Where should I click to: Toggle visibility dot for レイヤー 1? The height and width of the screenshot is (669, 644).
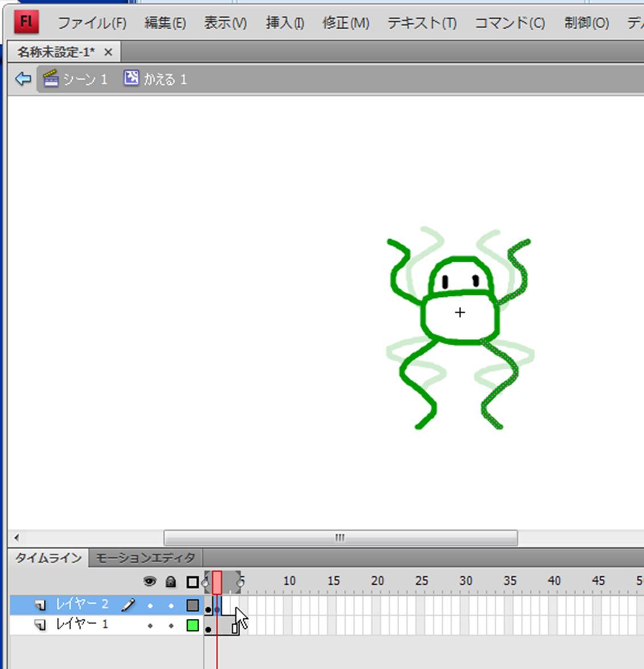150,626
